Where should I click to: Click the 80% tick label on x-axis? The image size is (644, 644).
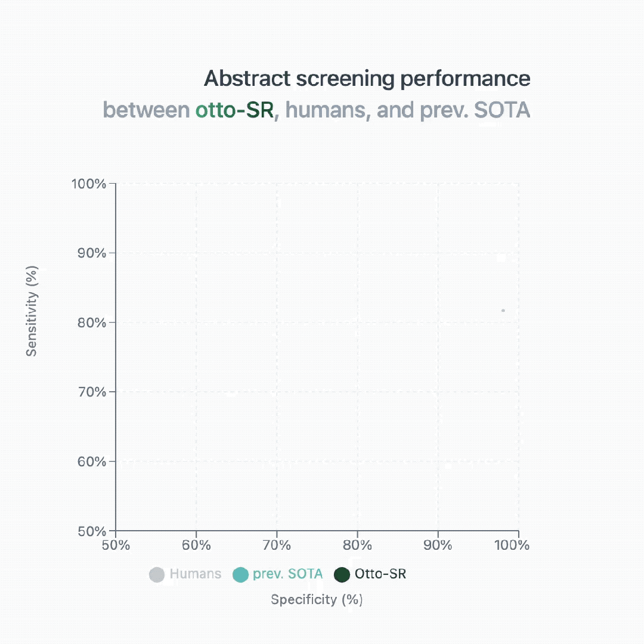357,546
